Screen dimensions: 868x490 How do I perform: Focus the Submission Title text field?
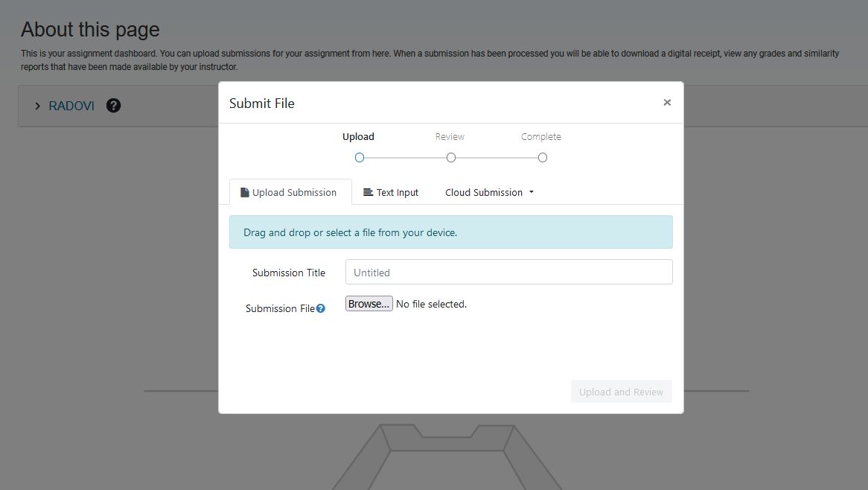(x=508, y=273)
